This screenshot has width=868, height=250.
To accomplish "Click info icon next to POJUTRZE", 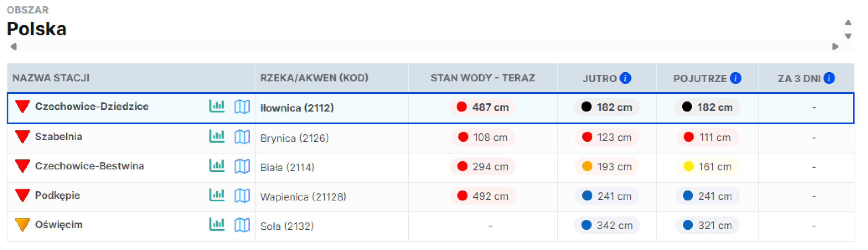I will 735,78.
